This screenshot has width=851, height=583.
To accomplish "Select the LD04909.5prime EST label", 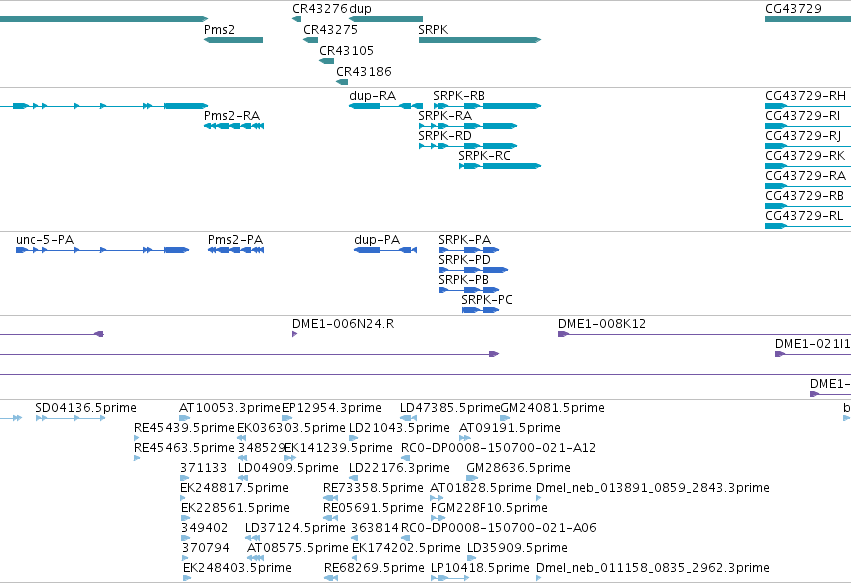I will tap(288, 468).
